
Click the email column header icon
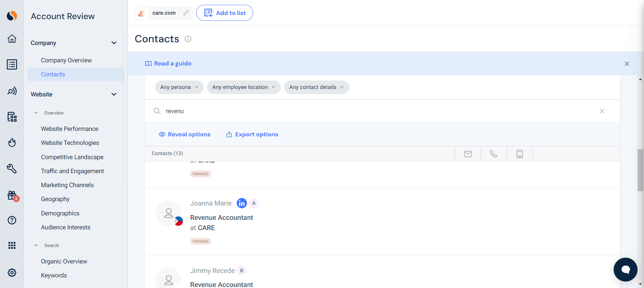(x=468, y=154)
